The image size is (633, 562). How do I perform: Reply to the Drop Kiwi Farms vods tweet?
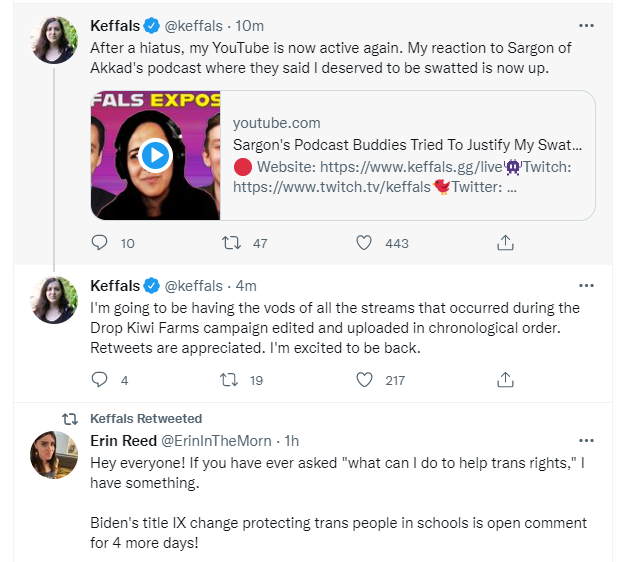(x=100, y=380)
